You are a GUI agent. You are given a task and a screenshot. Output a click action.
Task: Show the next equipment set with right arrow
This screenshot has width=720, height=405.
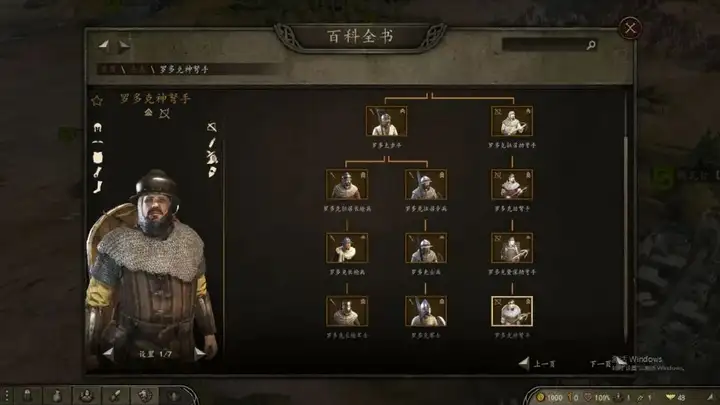point(199,354)
